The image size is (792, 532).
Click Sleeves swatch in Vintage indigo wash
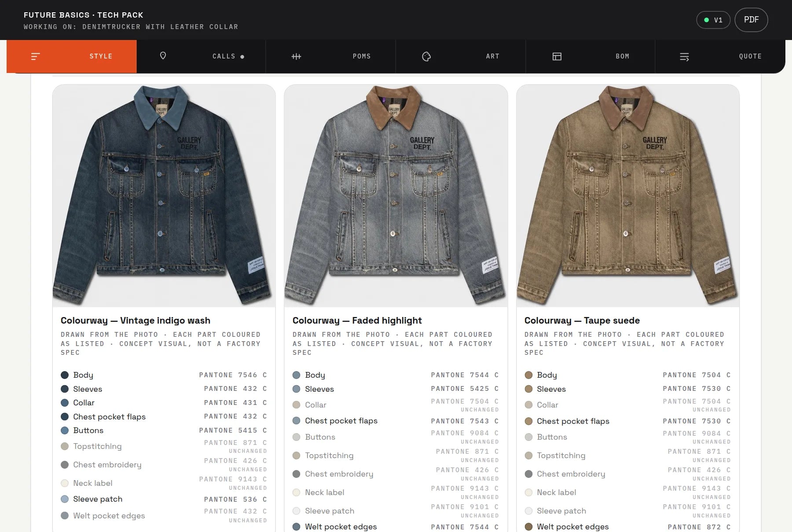[x=65, y=389]
